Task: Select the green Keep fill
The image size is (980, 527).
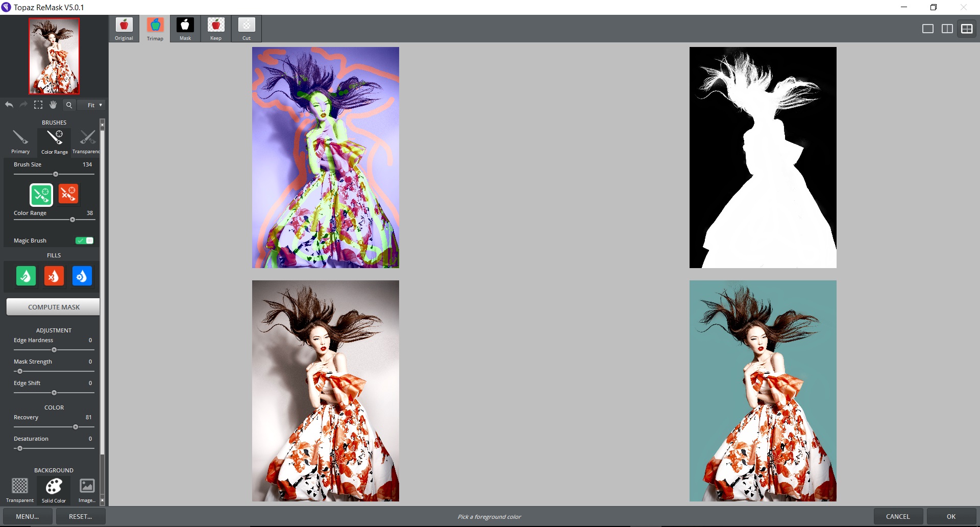Action: pyautogui.click(x=26, y=276)
